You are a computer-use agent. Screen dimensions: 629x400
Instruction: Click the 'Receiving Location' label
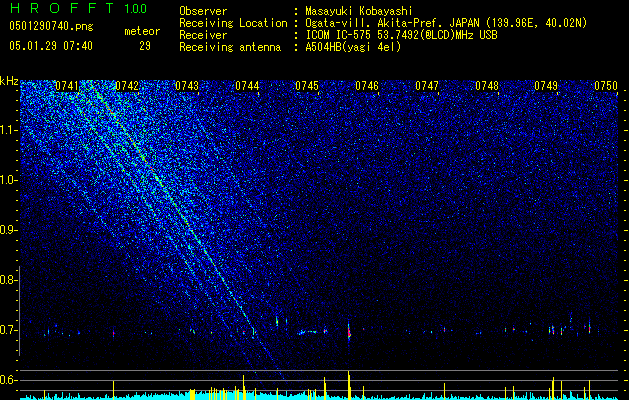pyautogui.click(x=233, y=23)
